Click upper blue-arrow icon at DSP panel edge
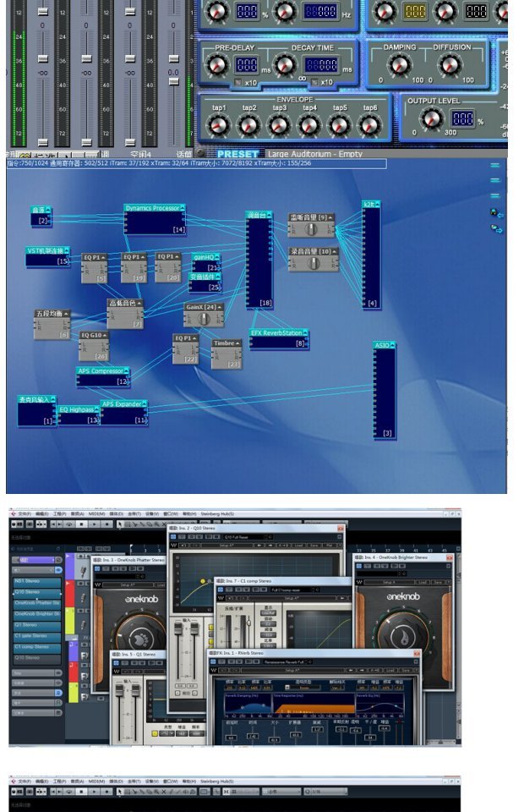Image resolution: width=524 pixels, height=812 pixels. pos(496,213)
